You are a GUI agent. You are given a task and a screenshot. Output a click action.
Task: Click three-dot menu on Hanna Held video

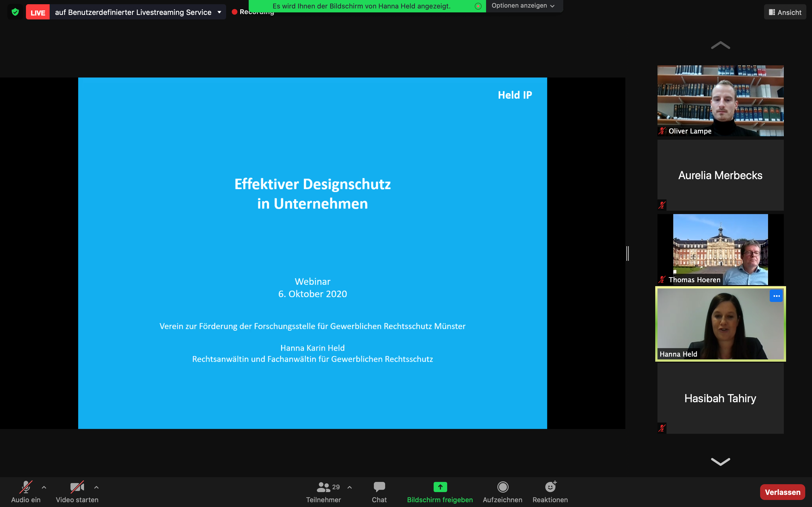coord(776,296)
